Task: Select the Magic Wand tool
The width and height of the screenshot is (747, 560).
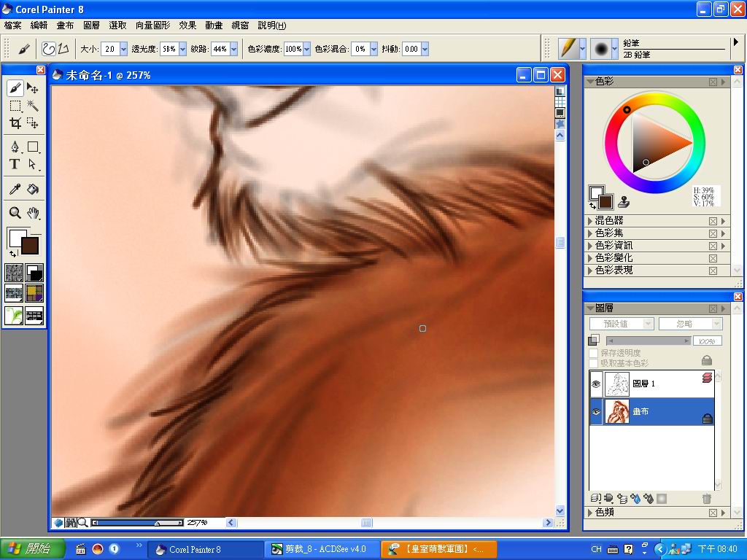Action: click(33, 106)
